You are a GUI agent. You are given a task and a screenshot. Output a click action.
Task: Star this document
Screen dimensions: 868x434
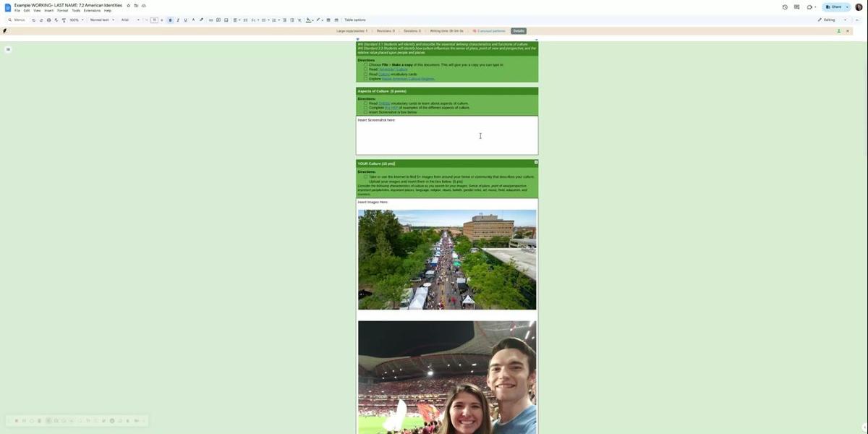point(129,6)
